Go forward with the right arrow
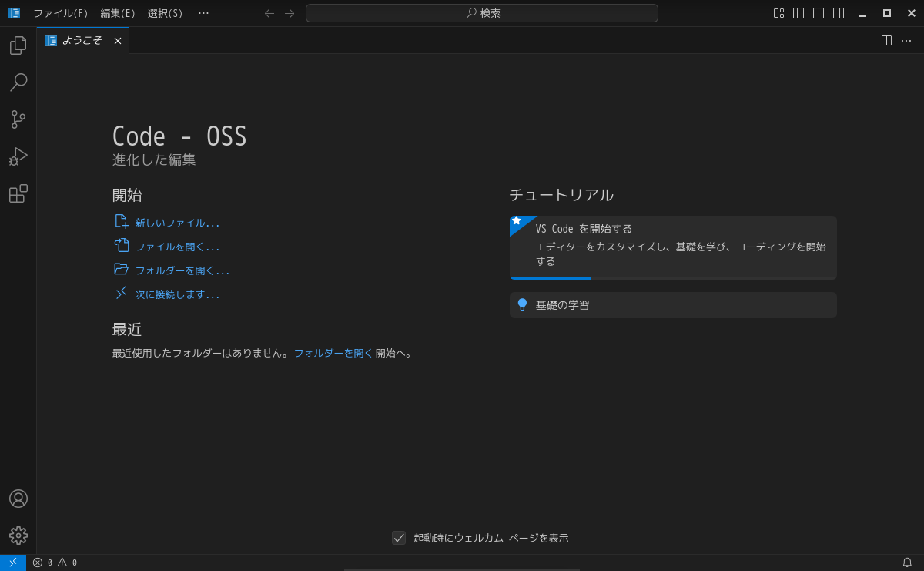924x571 pixels. tap(290, 13)
